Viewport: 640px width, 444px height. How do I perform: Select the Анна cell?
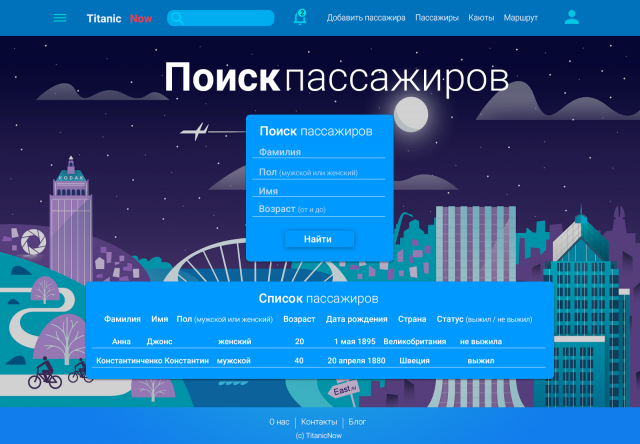pos(121,342)
